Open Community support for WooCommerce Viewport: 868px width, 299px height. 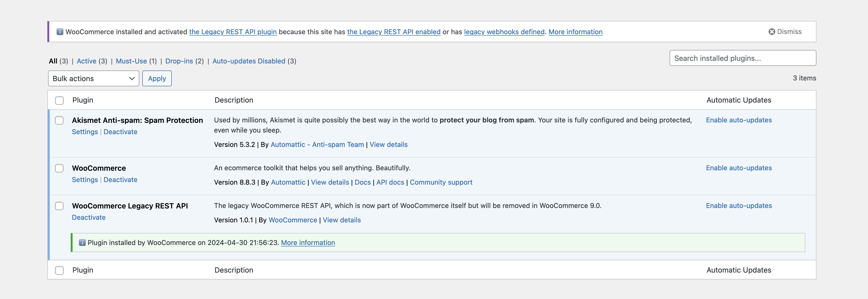click(441, 182)
